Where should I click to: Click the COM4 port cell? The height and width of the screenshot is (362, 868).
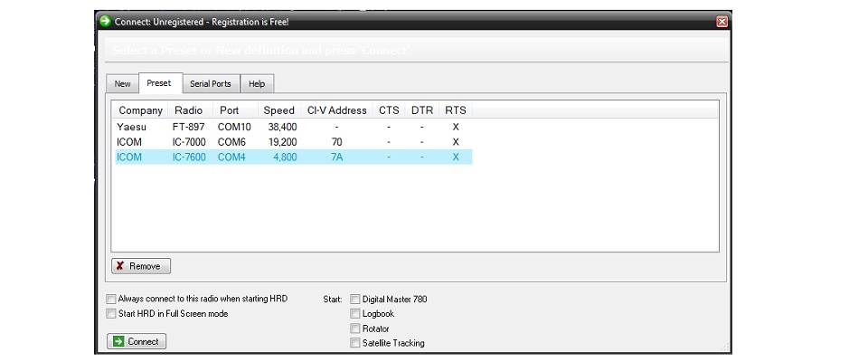pyautogui.click(x=231, y=157)
